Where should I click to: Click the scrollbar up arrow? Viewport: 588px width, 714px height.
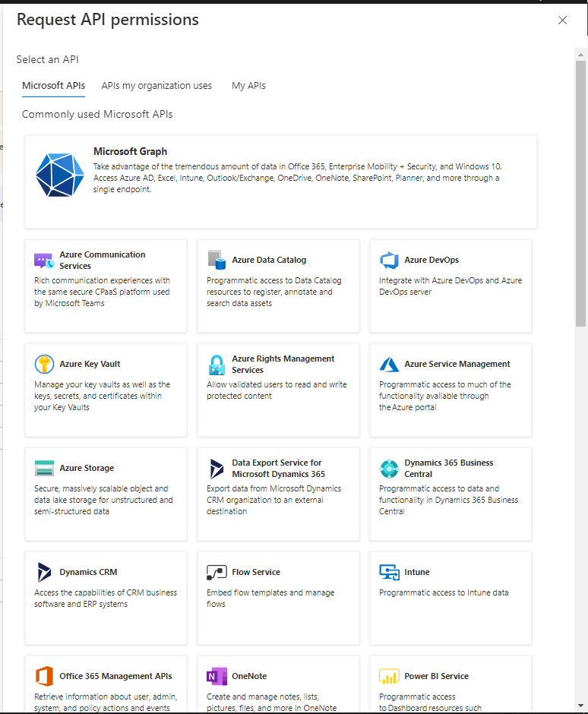click(580, 54)
